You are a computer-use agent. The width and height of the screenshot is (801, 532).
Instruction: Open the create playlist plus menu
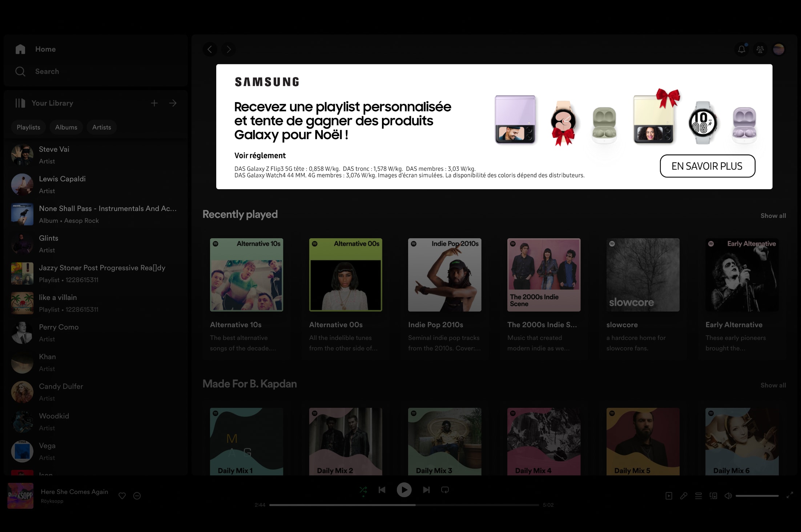pos(154,103)
